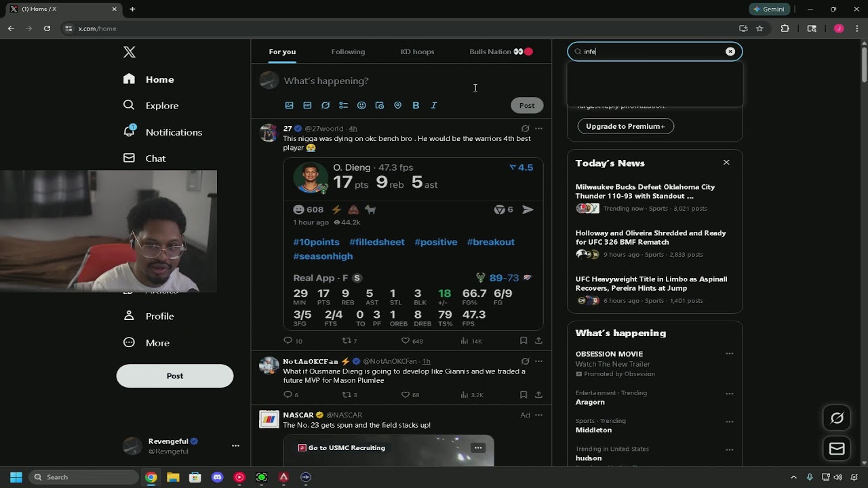Toggle bold text in composer
Screen dimensions: 868x488
pyautogui.click(x=416, y=105)
